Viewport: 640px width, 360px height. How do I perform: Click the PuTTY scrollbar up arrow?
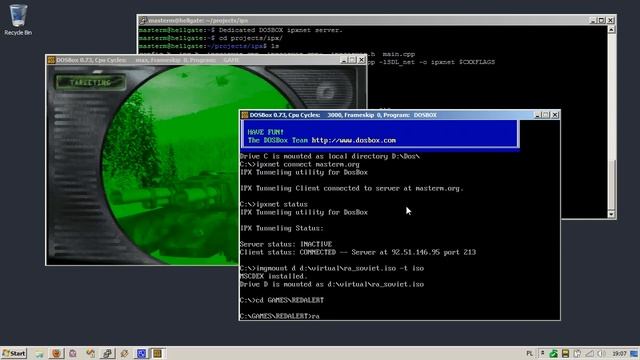click(611, 30)
